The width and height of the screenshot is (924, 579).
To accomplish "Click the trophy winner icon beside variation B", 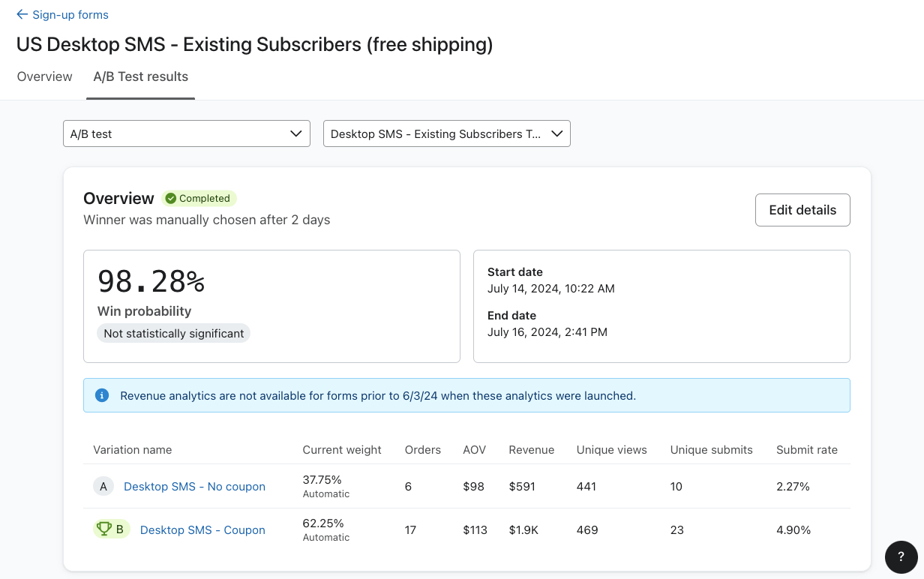I will 103,529.
